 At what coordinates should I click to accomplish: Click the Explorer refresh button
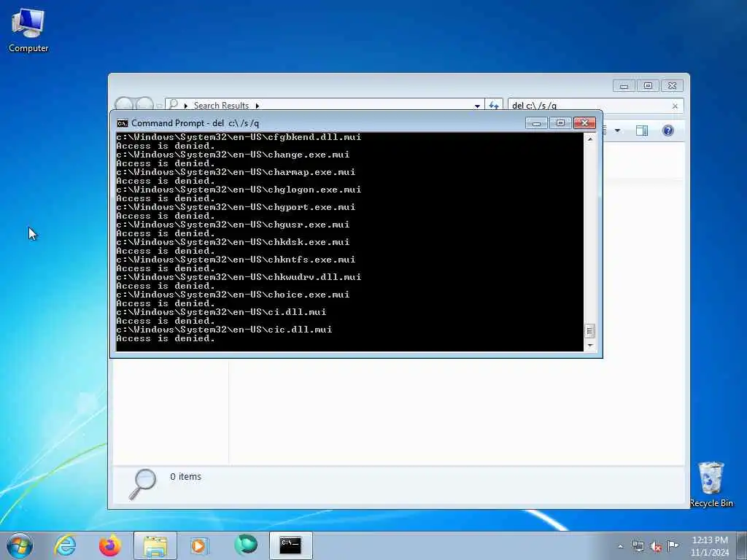tap(494, 105)
